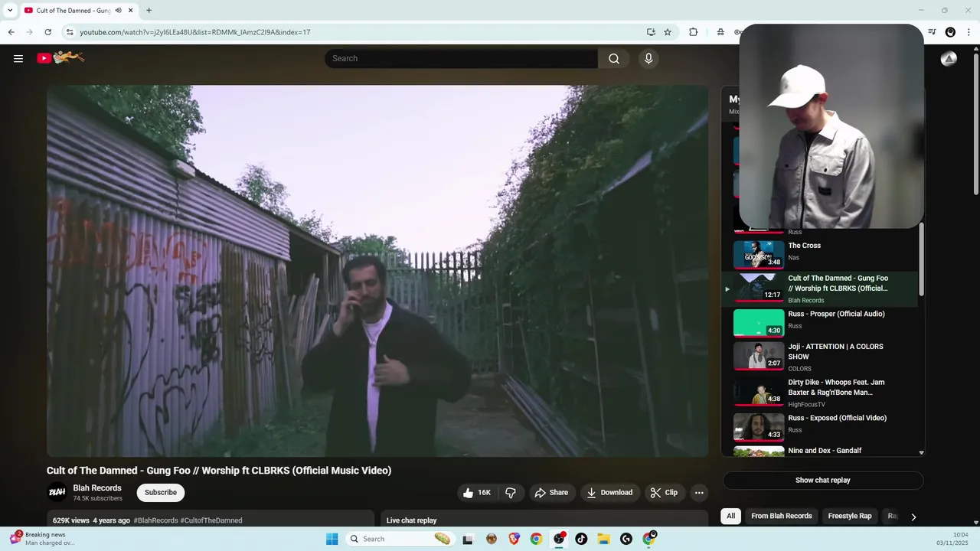
Task: Open tab search dropdown arrow
Action: pyautogui.click(x=10, y=11)
